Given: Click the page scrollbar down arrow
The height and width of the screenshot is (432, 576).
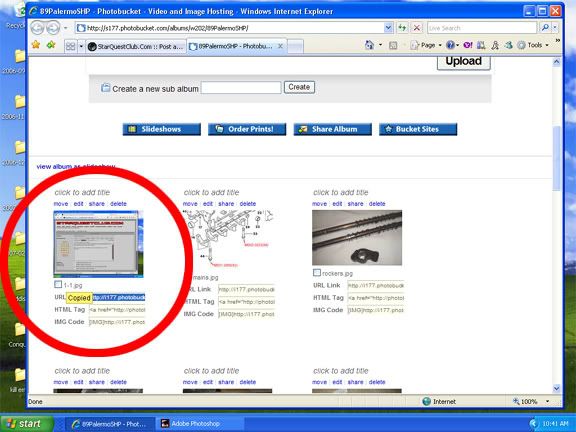Looking at the screenshot, I should point(557,389).
